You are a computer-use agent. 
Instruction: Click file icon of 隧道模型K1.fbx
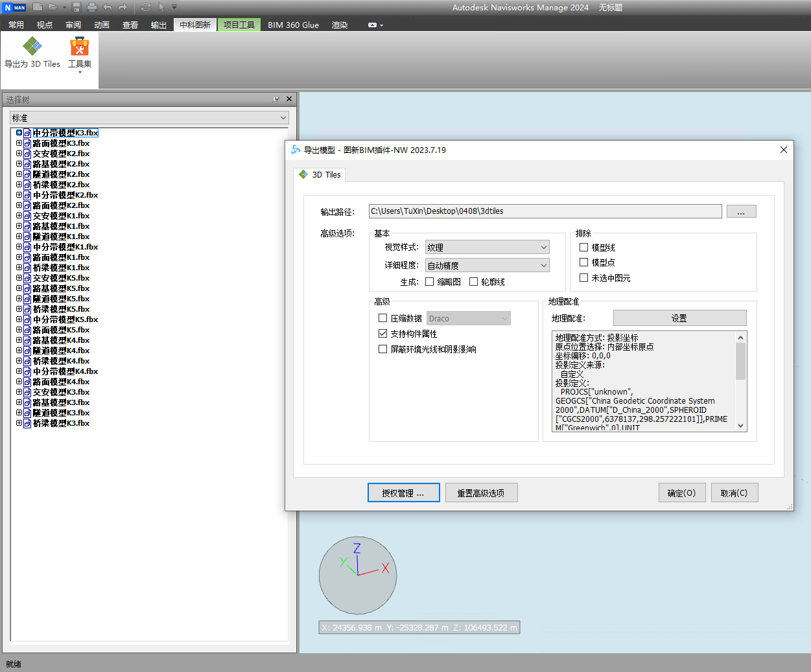[x=27, y=237]
